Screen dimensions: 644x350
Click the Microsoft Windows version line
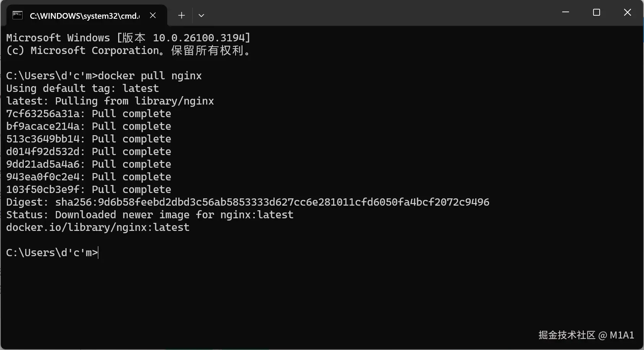(x=128, y=38)
